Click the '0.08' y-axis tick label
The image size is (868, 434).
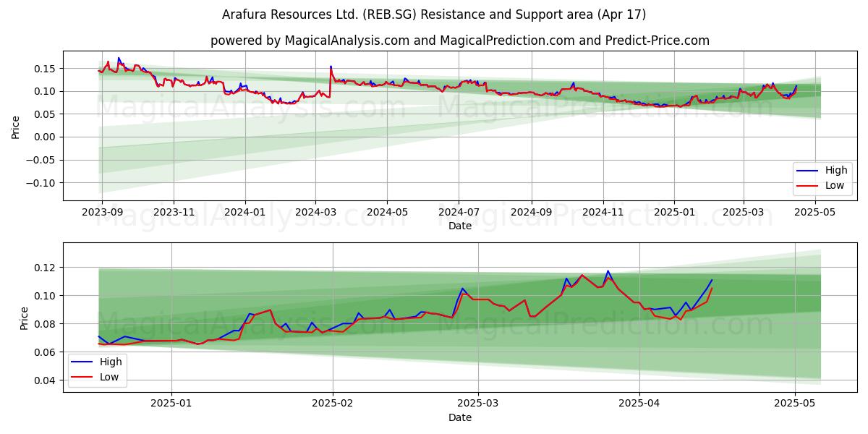(45, 324)
